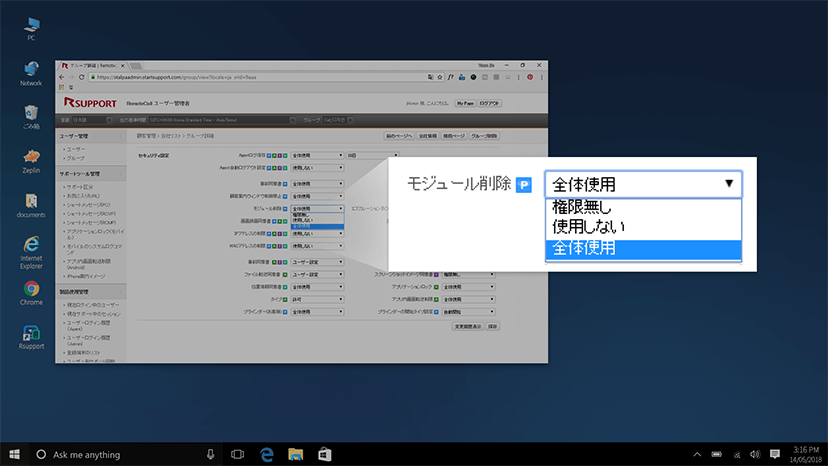This screenshot has height=466, width=828.
Task: Click the ログアウト button
Action: [489, 104]
